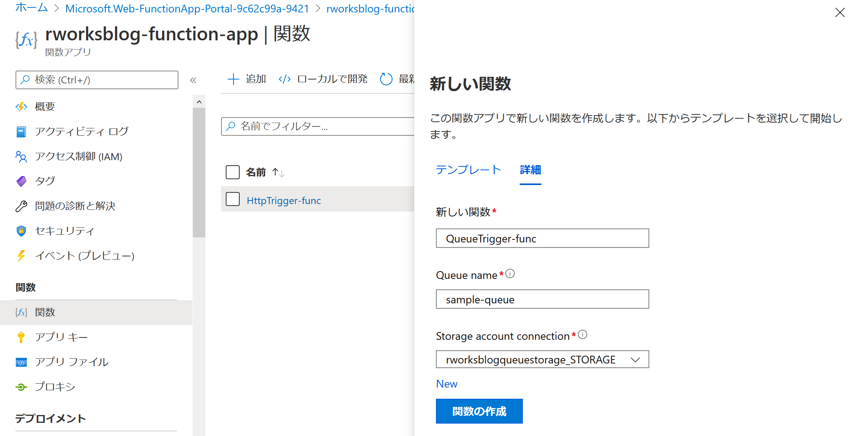Click the アクティビティ ログ icon
The image size is (868, 436).
(21, 131)
